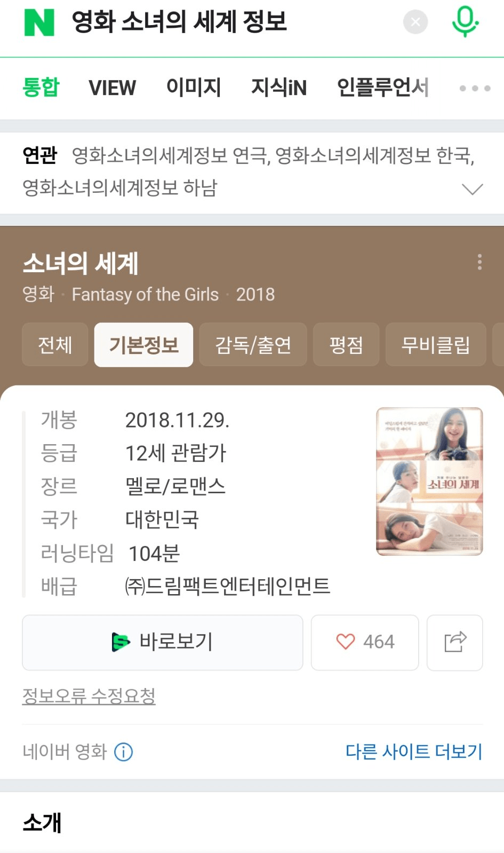Open 인플루언서 tab
The width and height of the screenshot is (504, 853).
382,88
